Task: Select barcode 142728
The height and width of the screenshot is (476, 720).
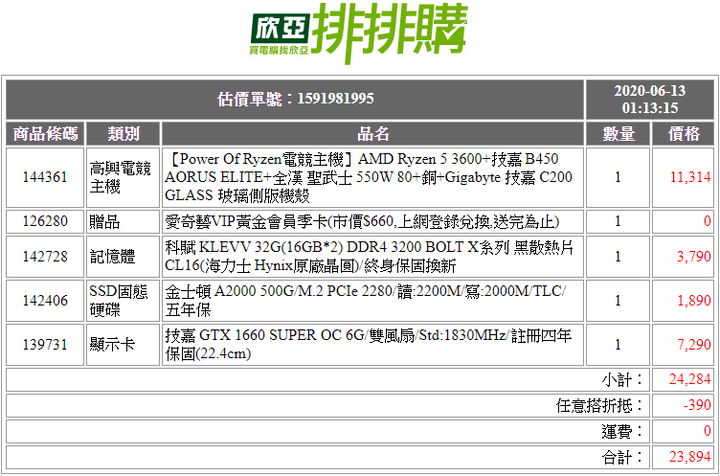Action: [45, 256]
